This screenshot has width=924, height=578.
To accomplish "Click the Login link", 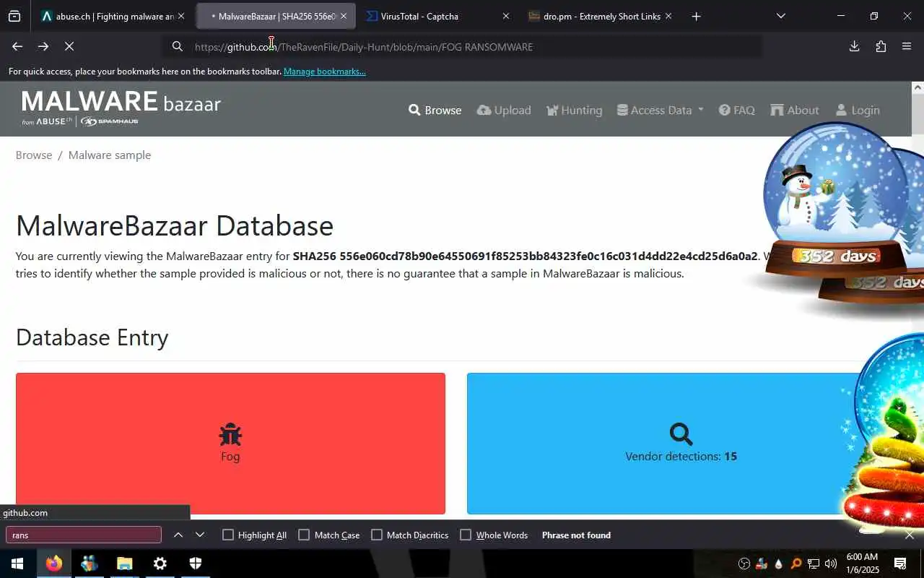I will click(858, 110).
